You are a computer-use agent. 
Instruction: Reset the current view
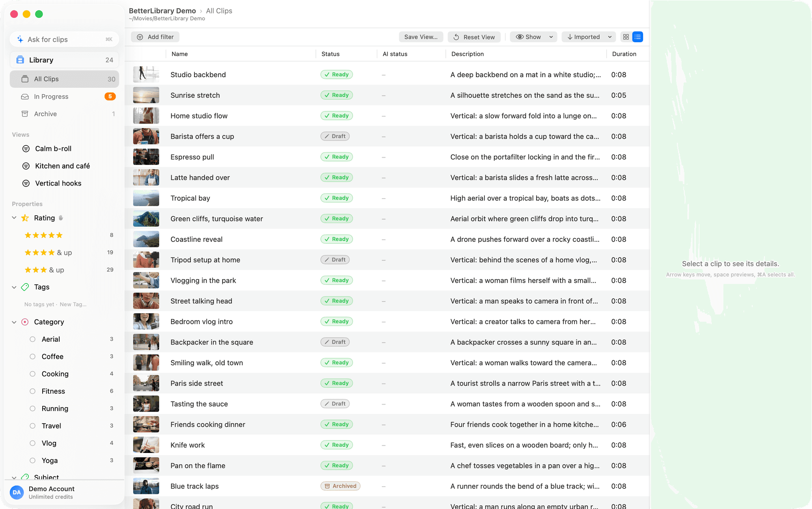click(x=474, y=37)
